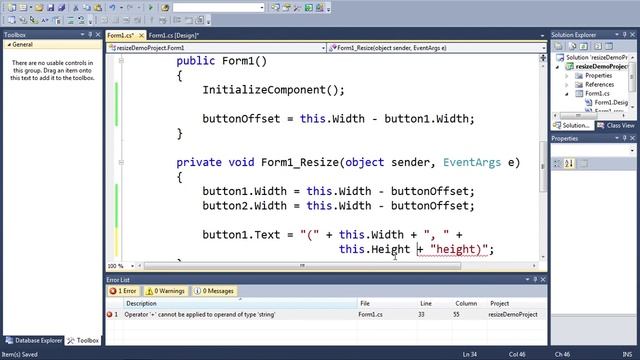Switch the Properties panel to Alphabetical sorting
The image size is (640, 360).
tap(569, 164)
